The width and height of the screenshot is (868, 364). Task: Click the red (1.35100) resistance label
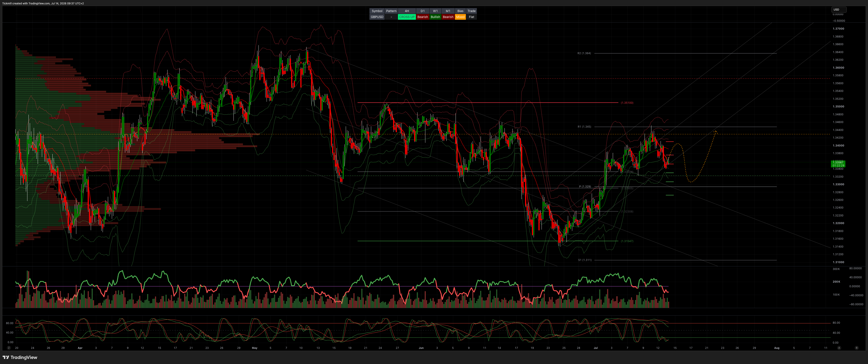pos(627,103)
